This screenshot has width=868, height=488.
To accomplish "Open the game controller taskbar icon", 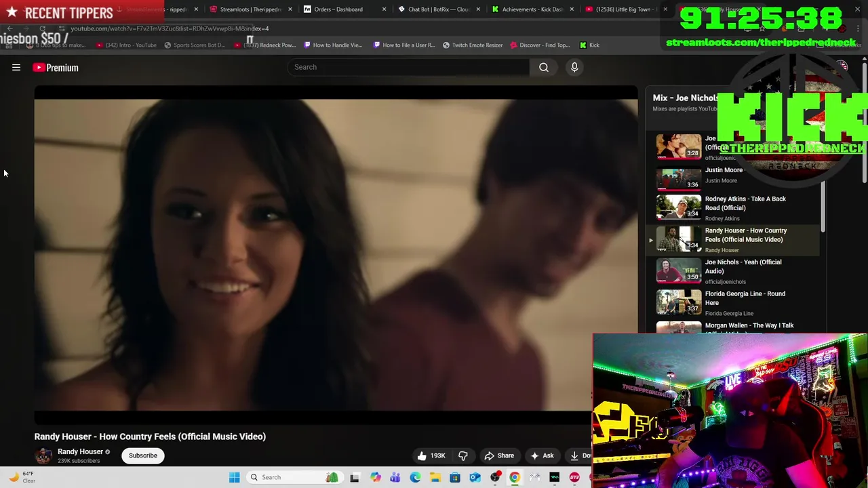I will pos(535,477).
